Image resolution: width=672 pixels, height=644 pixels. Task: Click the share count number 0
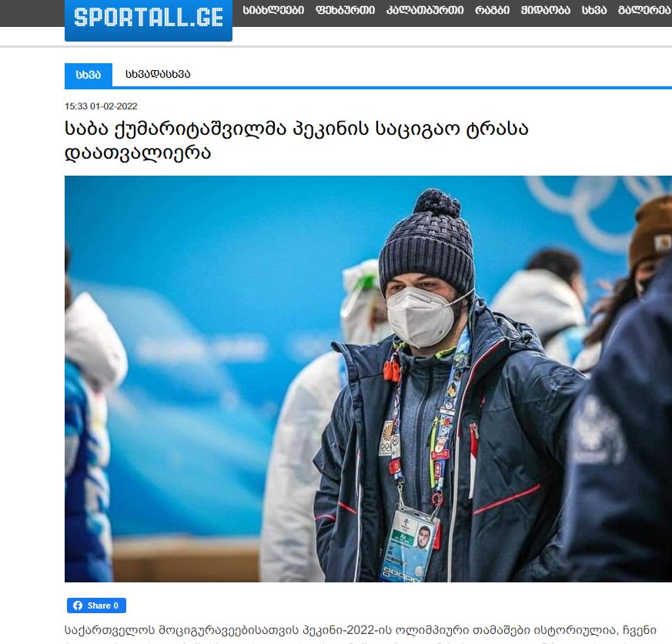[x=115, y=605]
